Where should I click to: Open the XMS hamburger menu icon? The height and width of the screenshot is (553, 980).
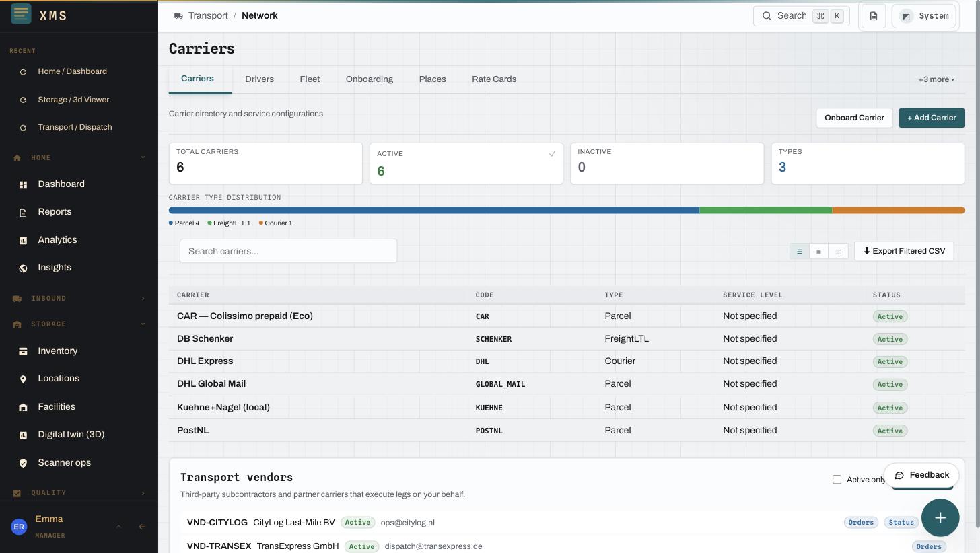21,13
